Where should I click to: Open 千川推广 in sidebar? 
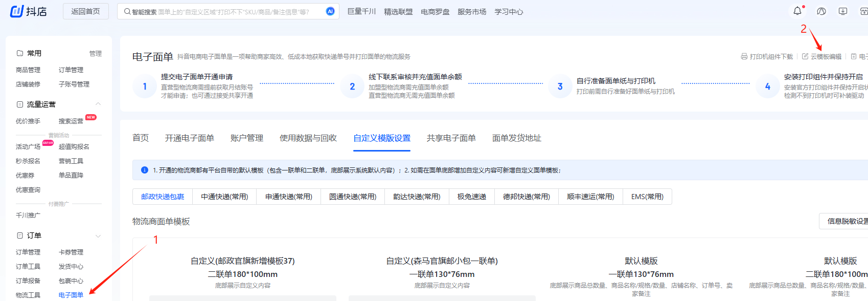[x=28, y=215]
